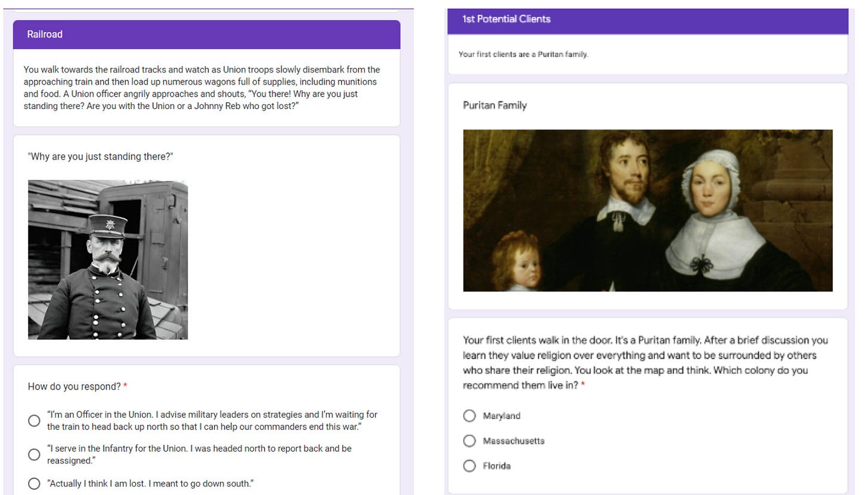Choose Massachusetts as the colony
868x495 pixels.
[x=470, y=441]
